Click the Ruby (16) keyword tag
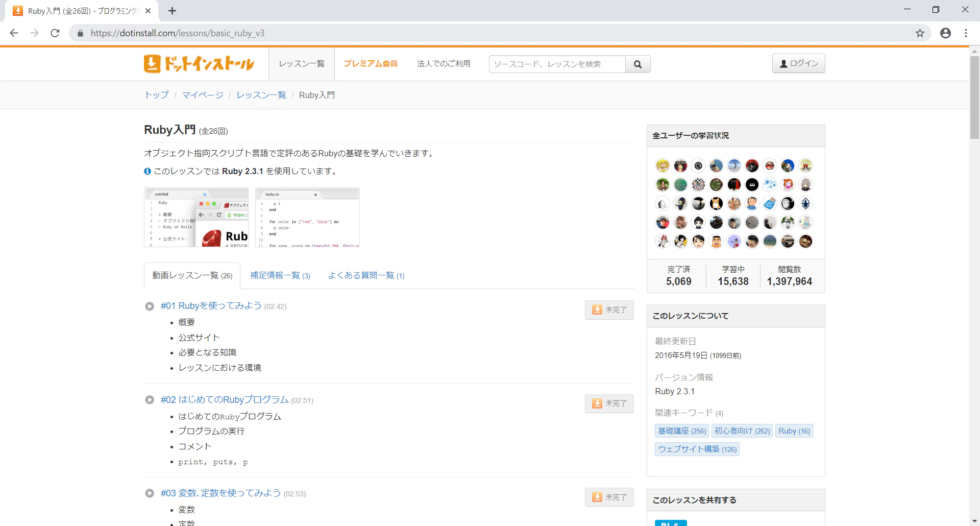The image size is (980, 526). click(793, 431)
